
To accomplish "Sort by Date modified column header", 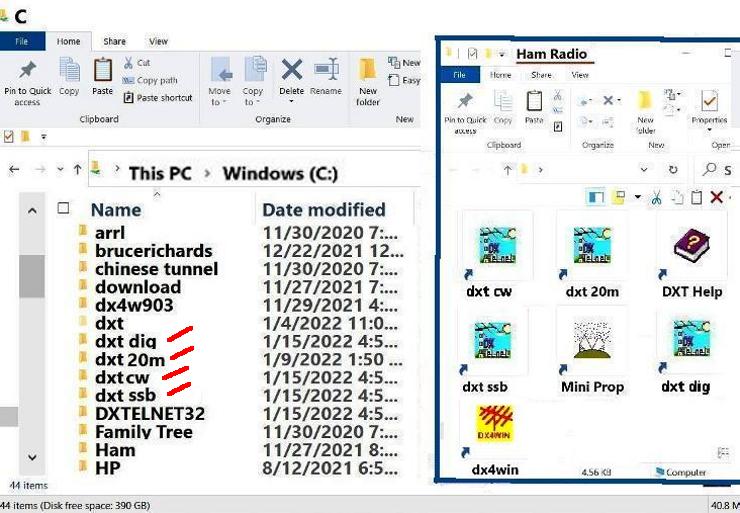I will (x=324, y=210).
